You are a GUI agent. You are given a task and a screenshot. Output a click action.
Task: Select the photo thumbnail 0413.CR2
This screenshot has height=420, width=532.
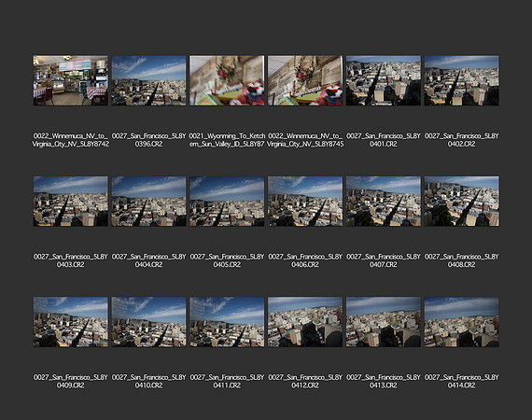pos(384,322)
